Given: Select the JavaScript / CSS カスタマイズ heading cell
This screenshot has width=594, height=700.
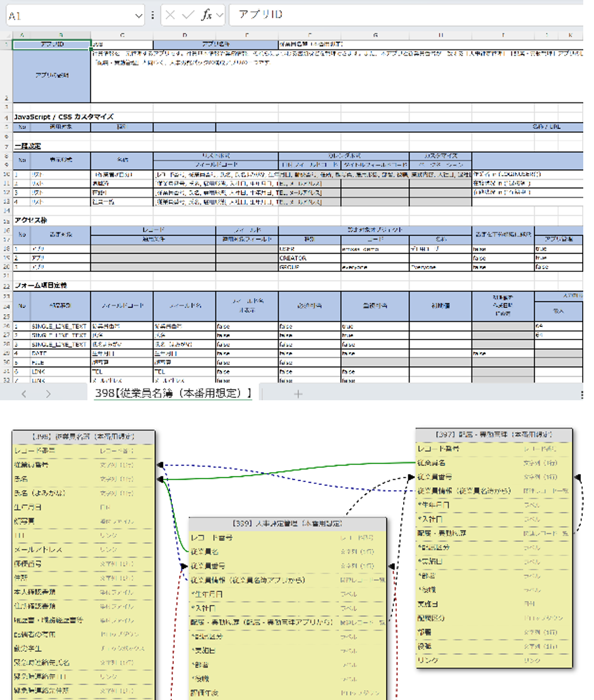Looking at the screenshot, I should (63, 117).
